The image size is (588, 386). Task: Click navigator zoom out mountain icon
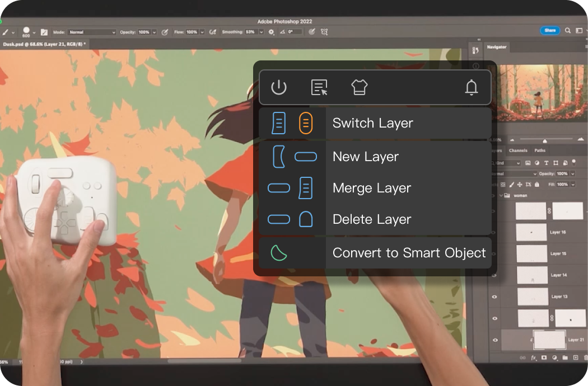pos(512,140)
